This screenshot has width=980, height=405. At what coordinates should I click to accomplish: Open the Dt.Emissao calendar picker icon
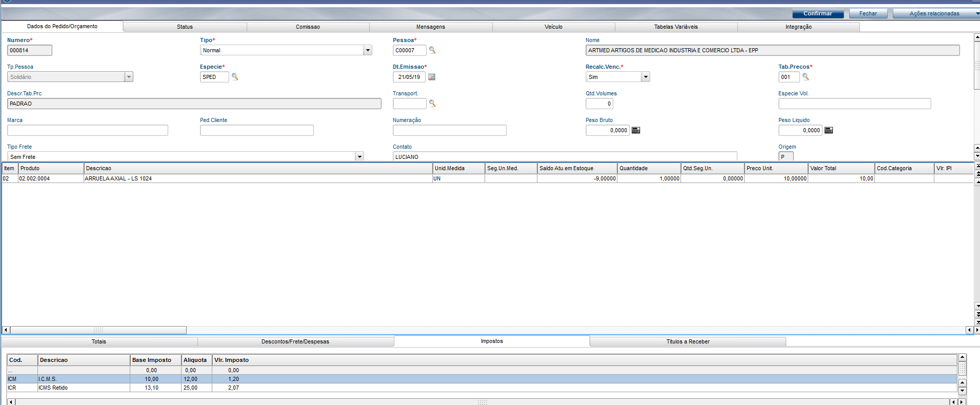pos(432,77)
